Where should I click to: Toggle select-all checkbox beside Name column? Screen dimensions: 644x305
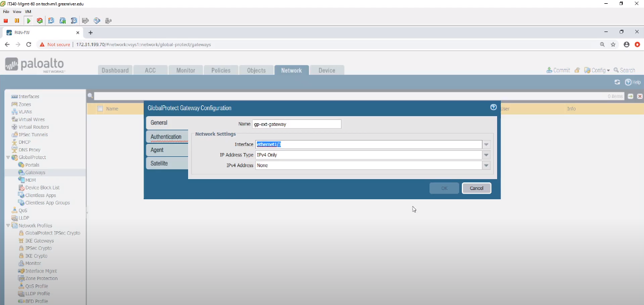coord(100,109)
